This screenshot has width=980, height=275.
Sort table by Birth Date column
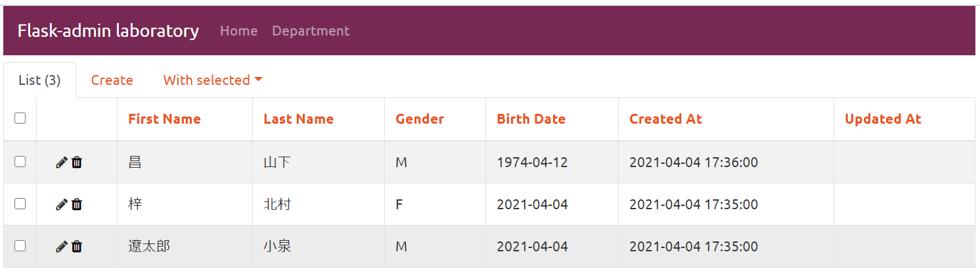point(531,119)
